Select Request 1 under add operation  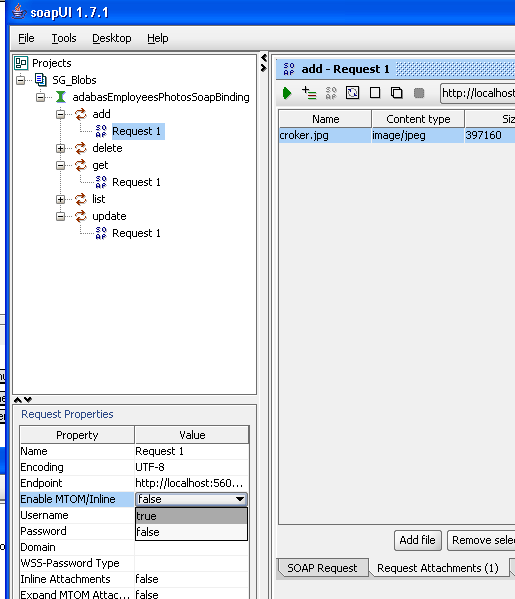point(138,131)
